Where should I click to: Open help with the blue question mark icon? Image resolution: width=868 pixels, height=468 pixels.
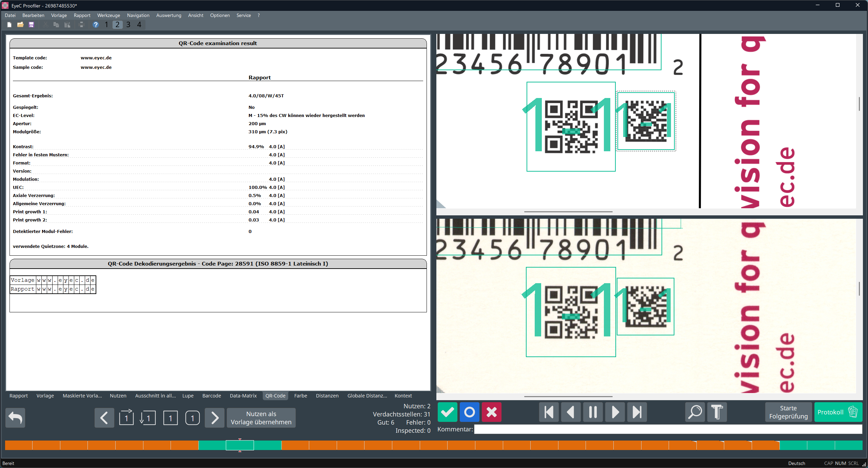click(96, 25)
